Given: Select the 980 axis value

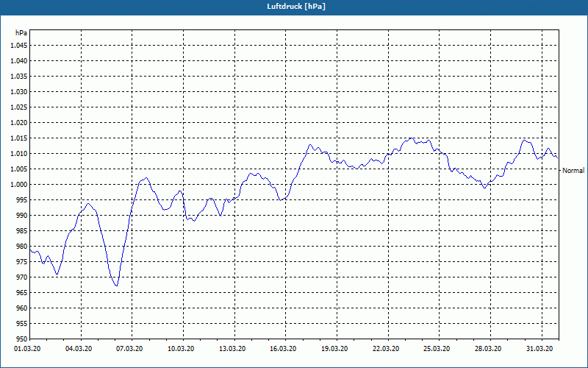Looking at the screenshot, I should (22, 247).
